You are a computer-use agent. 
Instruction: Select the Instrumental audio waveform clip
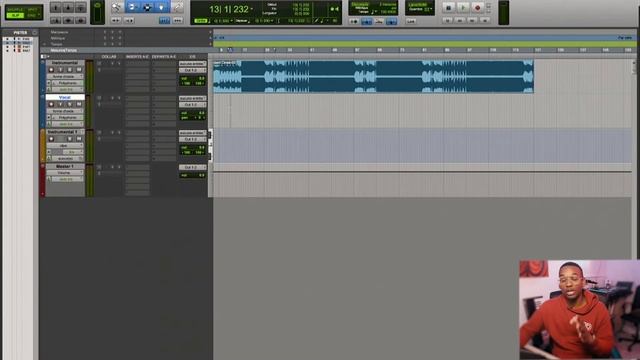[373, 77]
